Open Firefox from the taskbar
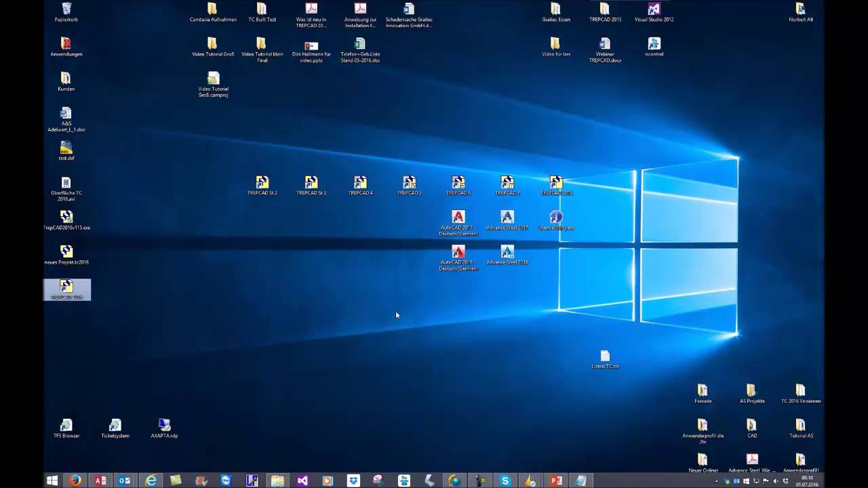The image size is (868, 488). coord(75,481)
